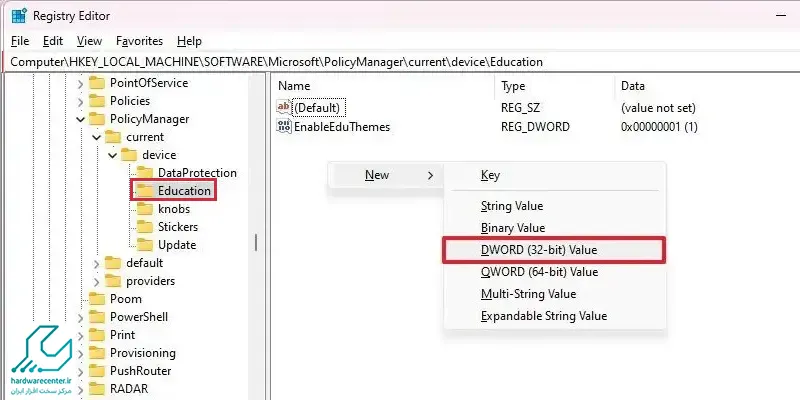Click the PowerShell folder icon
Viewport: 800px width, 400px height.
97,317
